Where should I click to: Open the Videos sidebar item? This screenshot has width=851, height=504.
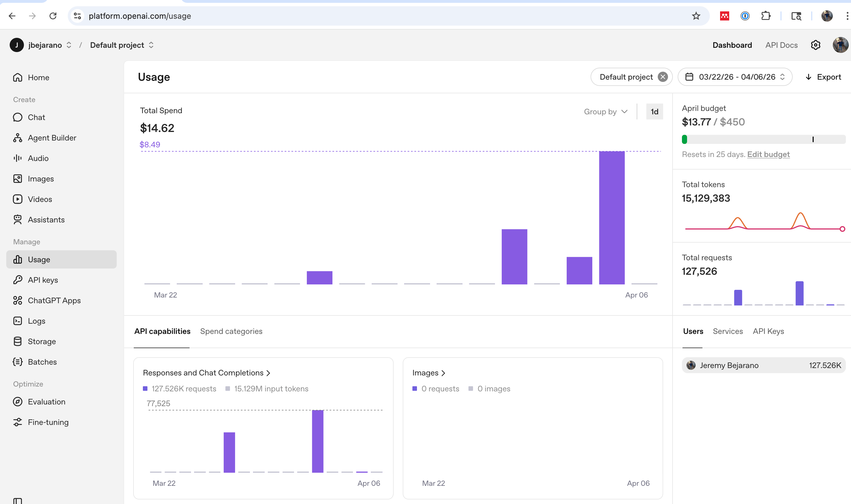[61, 199]
